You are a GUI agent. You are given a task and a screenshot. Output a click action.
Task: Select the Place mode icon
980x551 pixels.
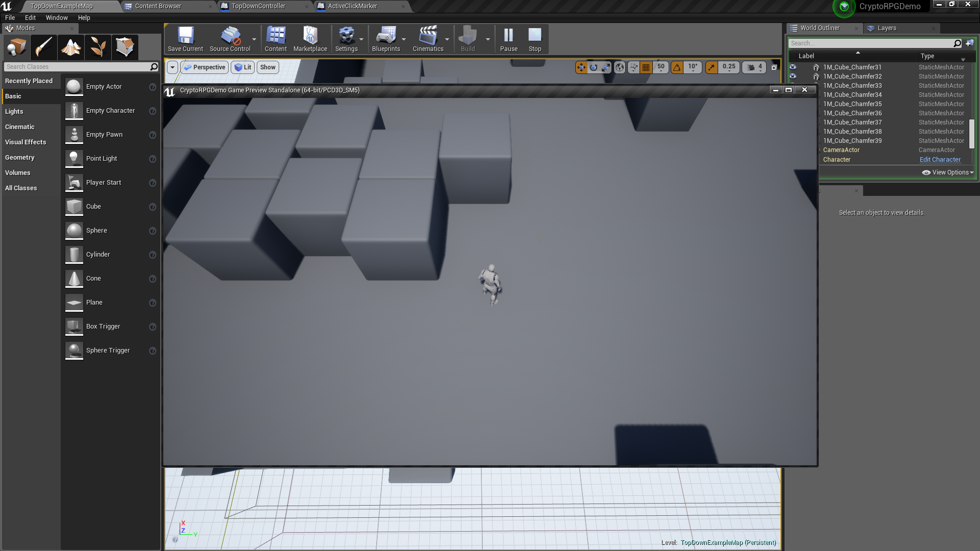16,47
